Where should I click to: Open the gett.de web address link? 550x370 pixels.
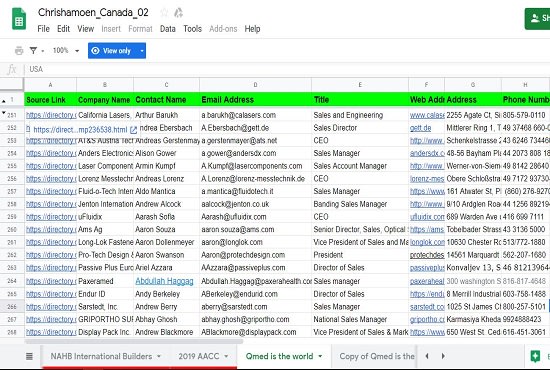pos(420,128)
